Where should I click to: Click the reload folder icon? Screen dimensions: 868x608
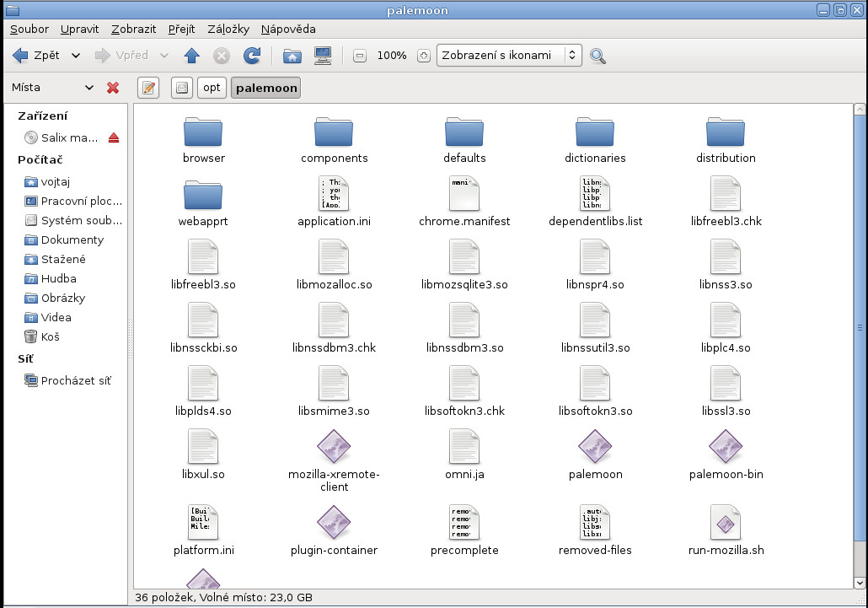coord(251,56)
